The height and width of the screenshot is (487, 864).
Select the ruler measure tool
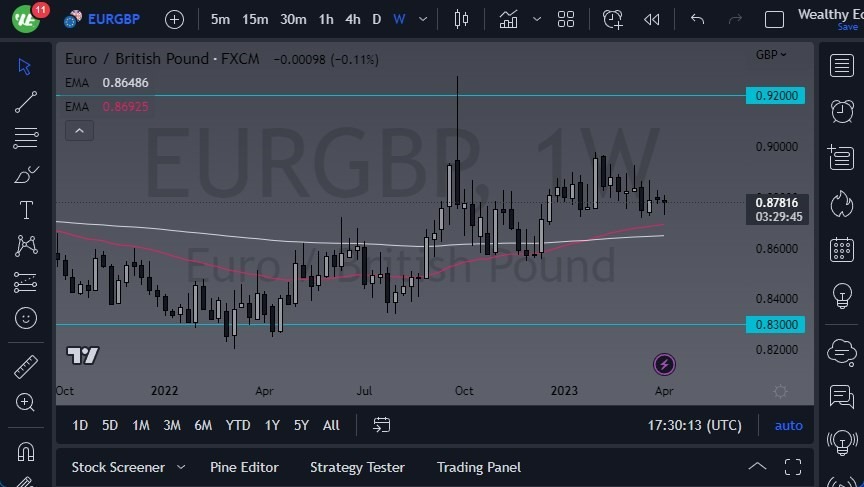[x=25, y=367]
